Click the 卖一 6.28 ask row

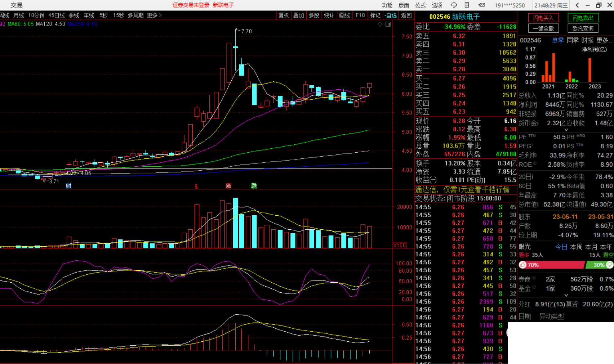tap(466, 69)
